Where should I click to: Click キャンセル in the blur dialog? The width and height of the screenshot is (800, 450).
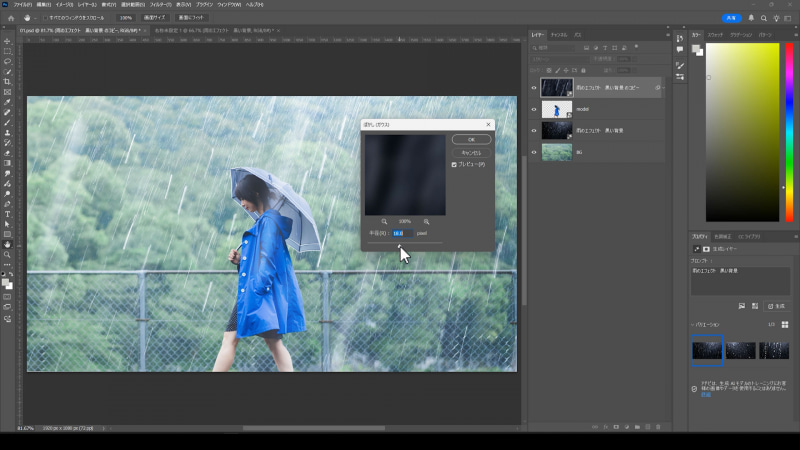coord(471,152)
